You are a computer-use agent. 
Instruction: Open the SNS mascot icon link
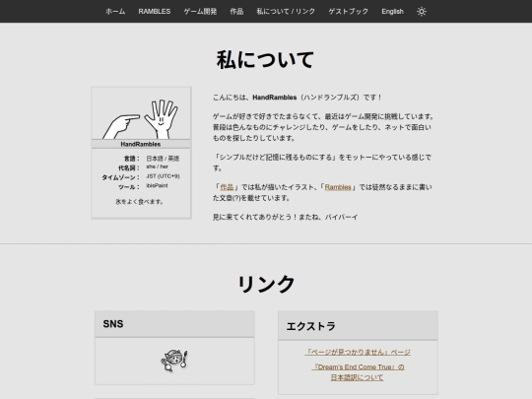click(174, 361)
